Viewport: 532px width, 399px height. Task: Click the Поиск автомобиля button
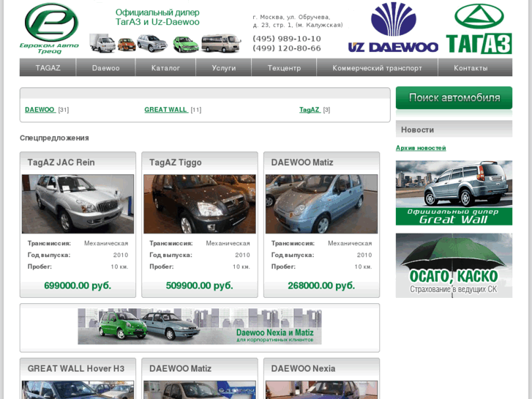click(454, 98)
